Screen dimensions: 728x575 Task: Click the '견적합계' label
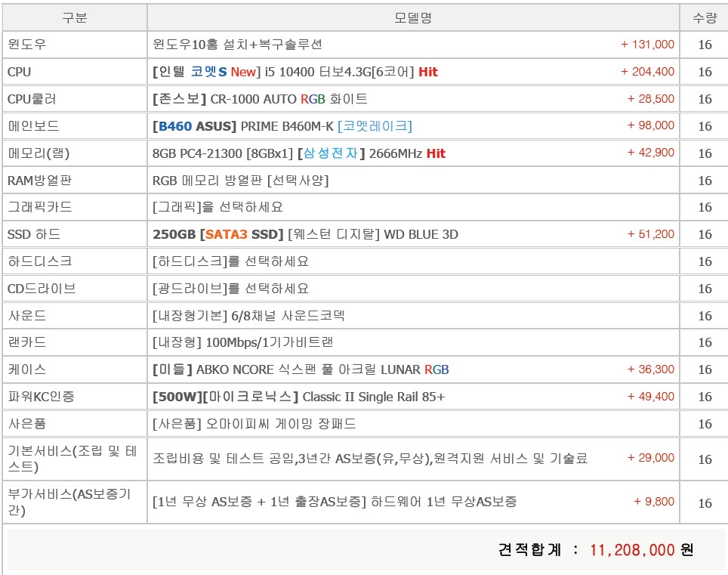pos(529,550)
